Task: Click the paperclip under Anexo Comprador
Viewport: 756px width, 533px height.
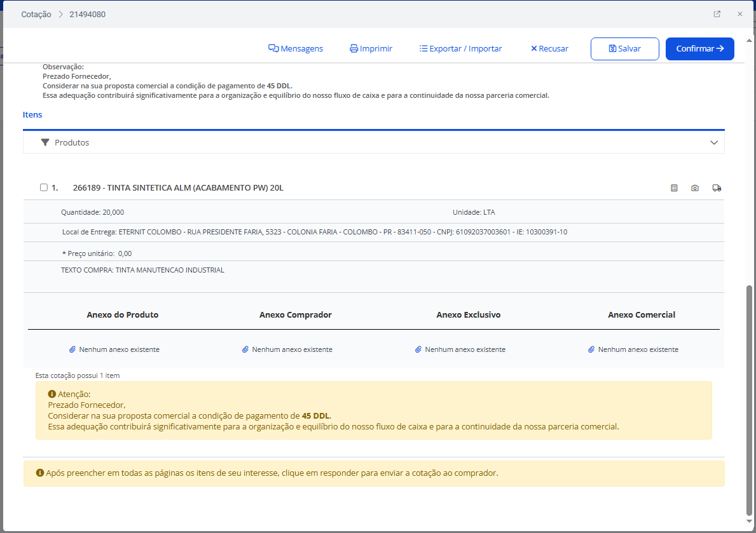Action: tap(245, 349)
